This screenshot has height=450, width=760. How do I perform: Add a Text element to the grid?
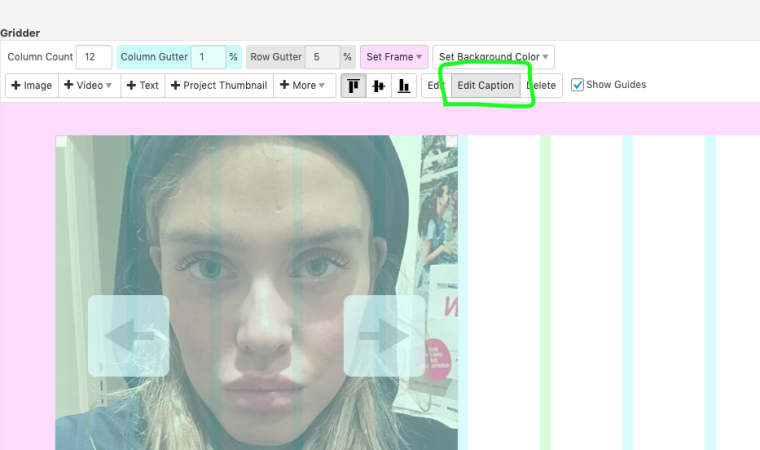coord(141,86)
